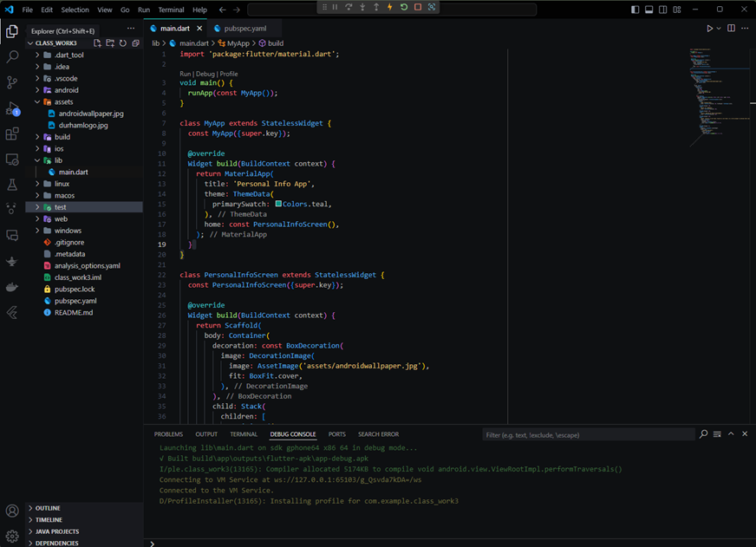Maximize the bottom panel size
This screenshot has width=756, height=547.
coord(731,433)
